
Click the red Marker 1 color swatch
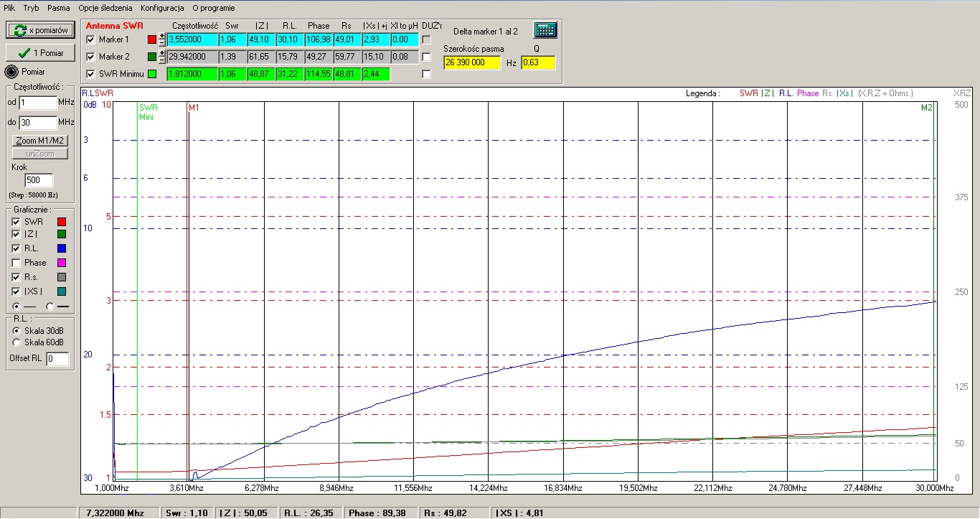click(151, 39)
